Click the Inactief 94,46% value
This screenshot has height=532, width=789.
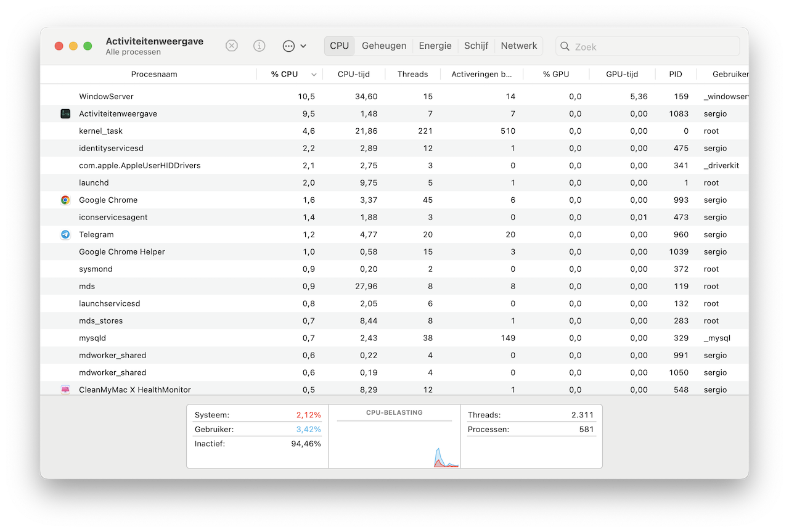pos(306,444)
